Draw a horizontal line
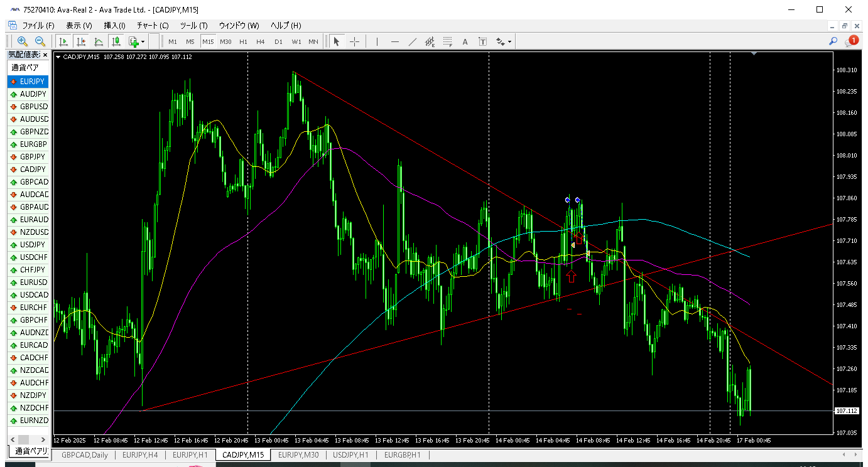 click(394, 41)
